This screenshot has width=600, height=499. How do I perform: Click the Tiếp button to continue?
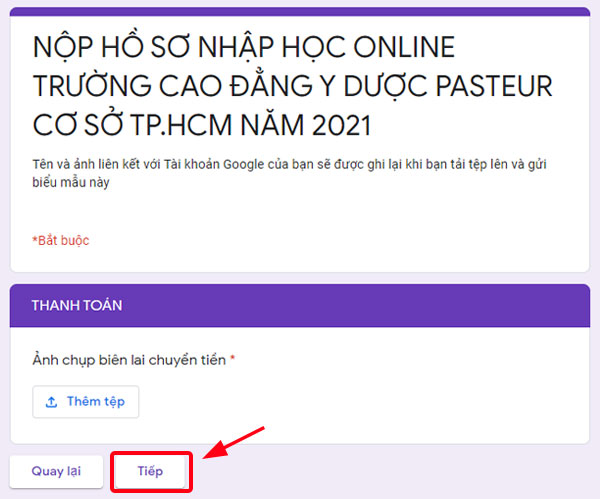pyautogui.click(x=150, y=471)
